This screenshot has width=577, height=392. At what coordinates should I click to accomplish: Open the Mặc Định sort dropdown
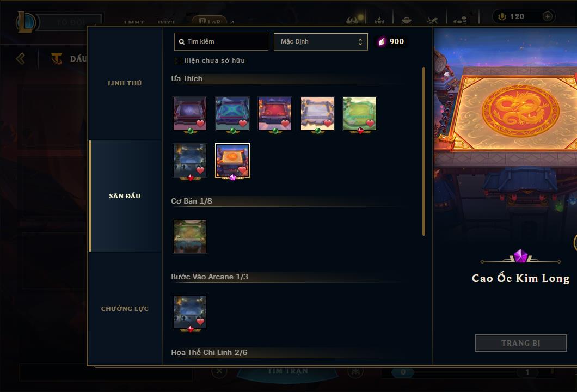click(x=321, y=41)
